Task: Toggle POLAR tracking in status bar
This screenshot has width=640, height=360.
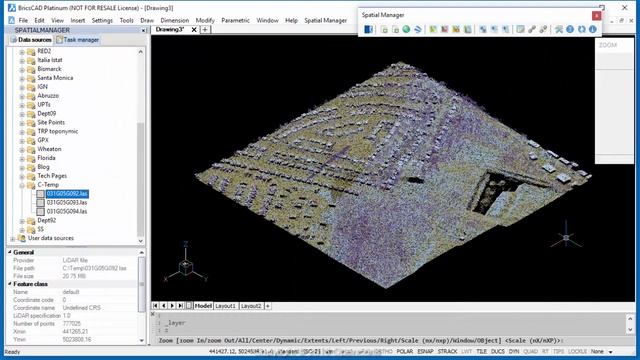Action: tap(404, 351)
